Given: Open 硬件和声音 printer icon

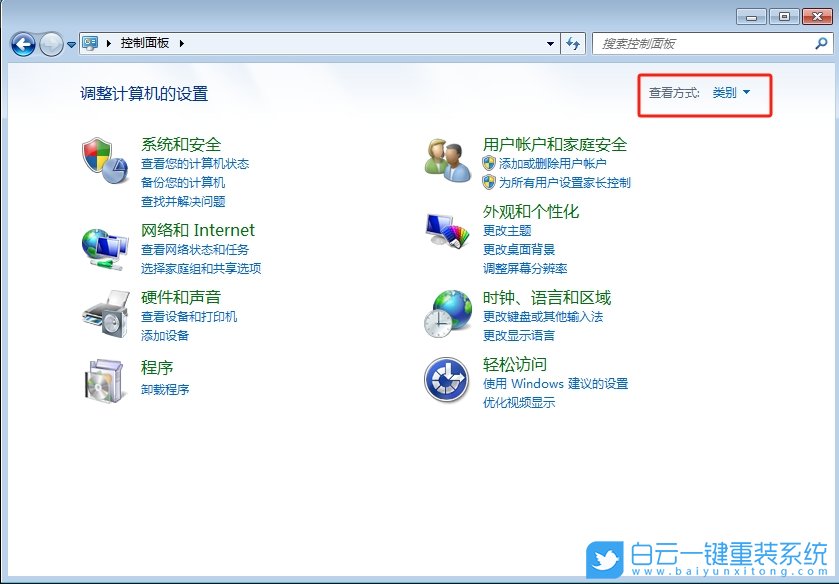Looking at the screenshot, I should pos(105,315).
